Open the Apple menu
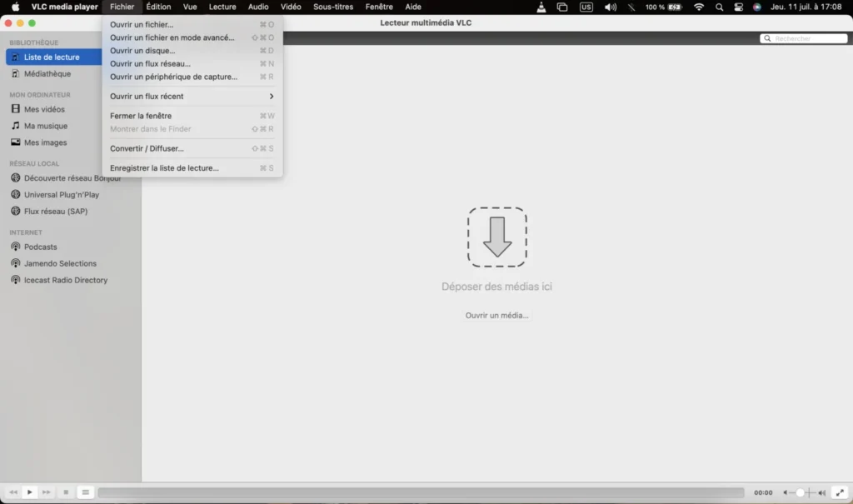Image resolution: width=853 pixels, height=504 pixels. 15,7
